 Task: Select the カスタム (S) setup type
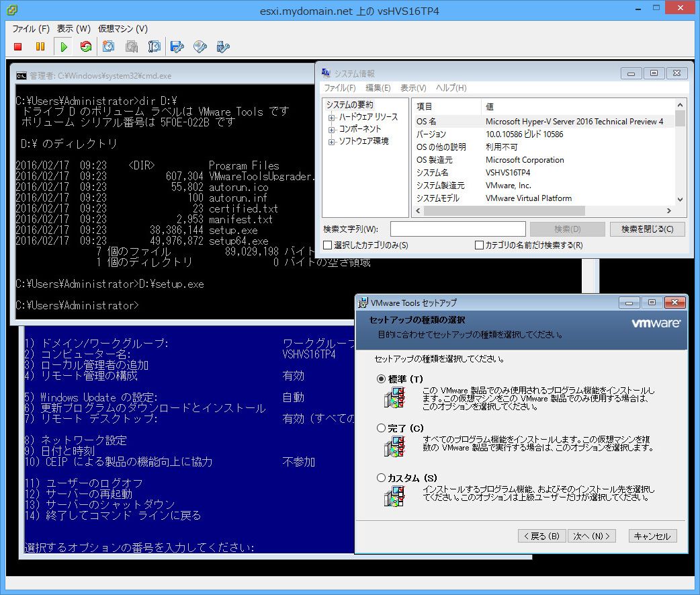[381, 478]
